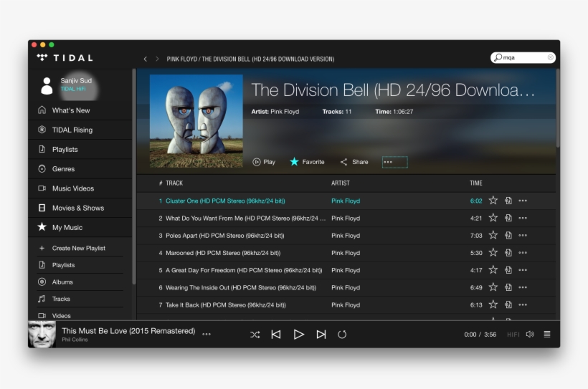Open now playing track options dots
The height and width of the screenshot is (389, 588).
(207, 334)
